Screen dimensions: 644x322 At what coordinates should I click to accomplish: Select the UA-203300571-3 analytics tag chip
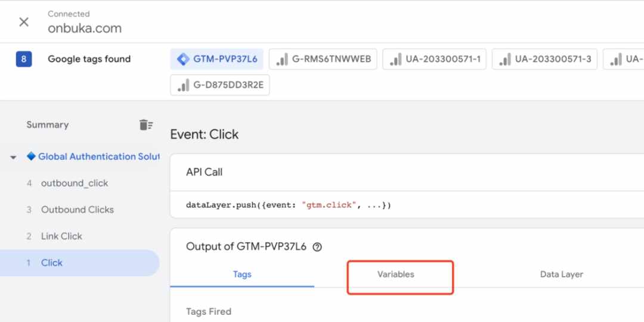(x=544, y=59)
